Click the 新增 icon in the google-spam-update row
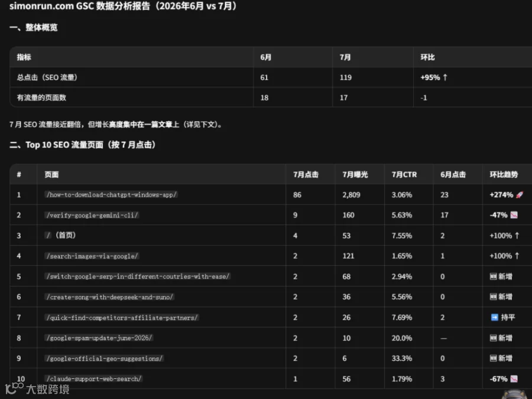This screenshot has height=399, width=532. click(x=494, y=338)
